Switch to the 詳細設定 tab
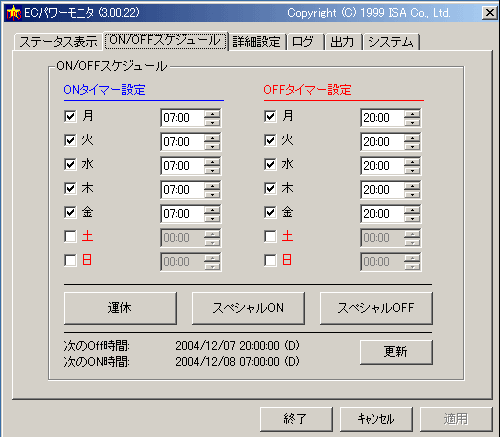Viewport: 500px width, 437px height. [x=257, y=42]
